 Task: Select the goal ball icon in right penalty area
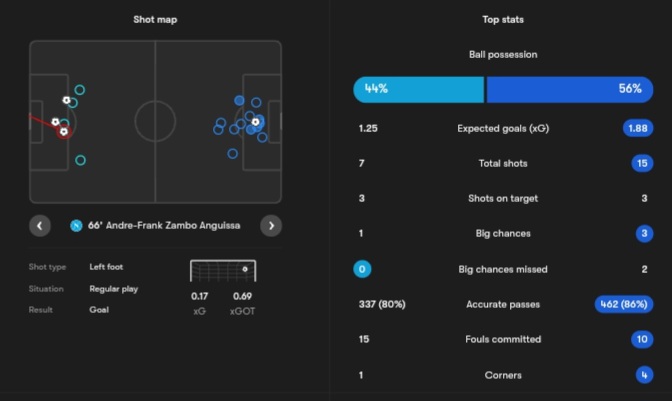pyautogui.click(x=256, y=122)
